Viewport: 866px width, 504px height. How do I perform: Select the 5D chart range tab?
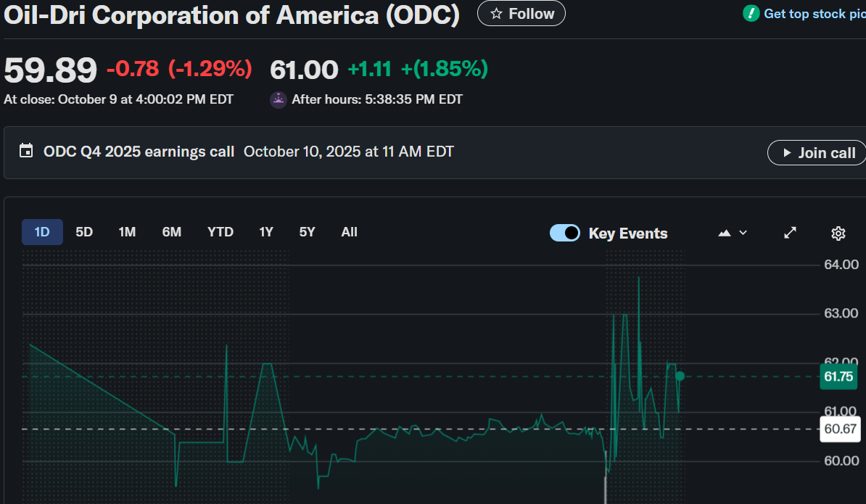tap(84, 232)
